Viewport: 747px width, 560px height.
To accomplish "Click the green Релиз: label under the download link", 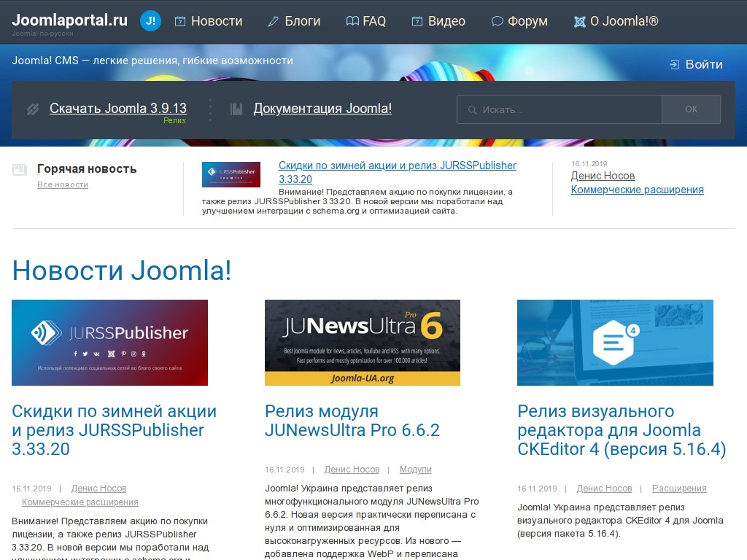I will click(x=175, y=121).
